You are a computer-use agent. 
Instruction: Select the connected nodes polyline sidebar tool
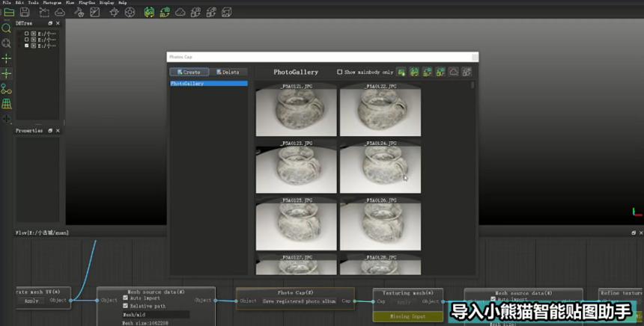coord(6,88)
